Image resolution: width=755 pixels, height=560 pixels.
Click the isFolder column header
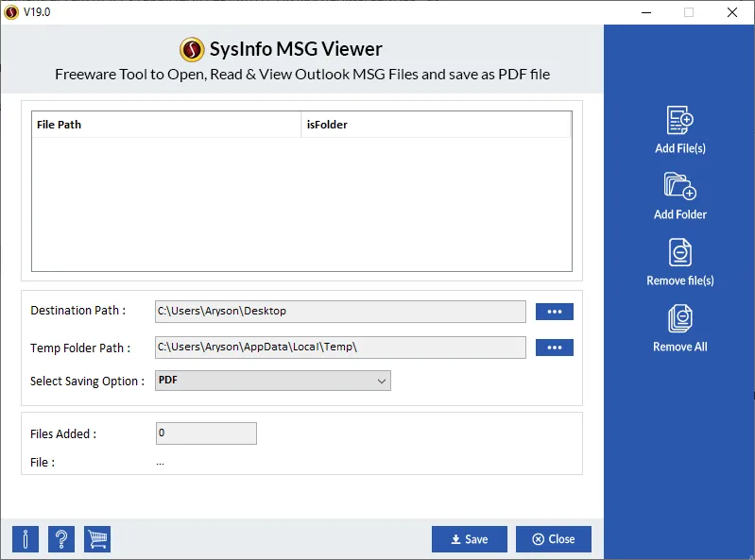436,125
